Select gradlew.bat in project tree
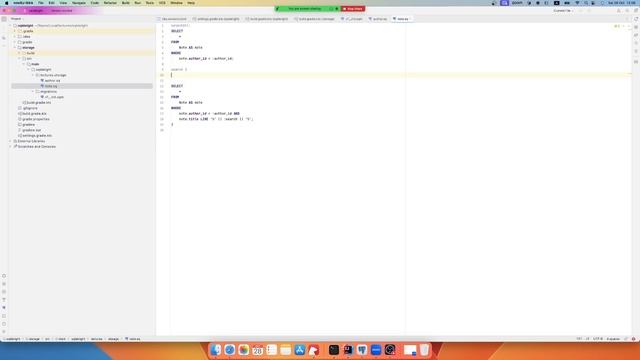Screen dimensions: 640x360 point(31,130)
